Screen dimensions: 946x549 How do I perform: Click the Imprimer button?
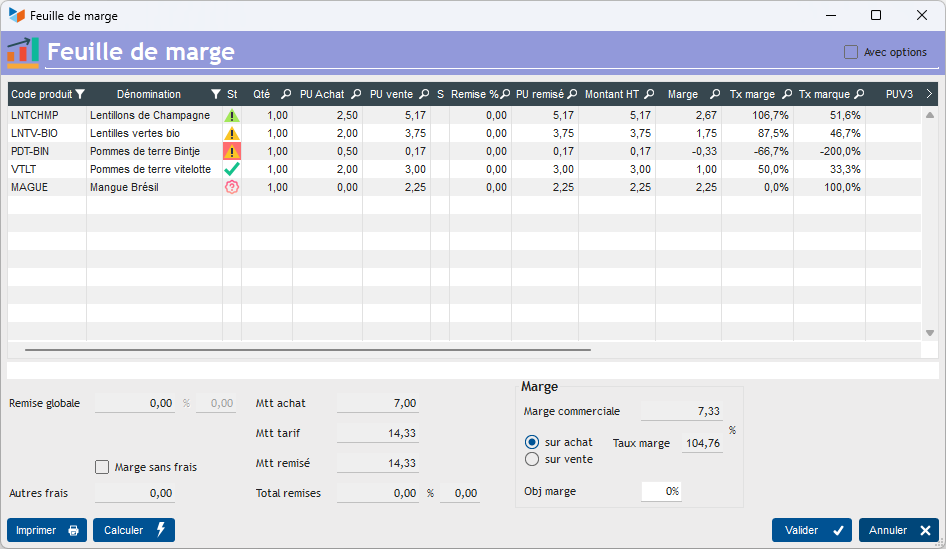point(47,530)
